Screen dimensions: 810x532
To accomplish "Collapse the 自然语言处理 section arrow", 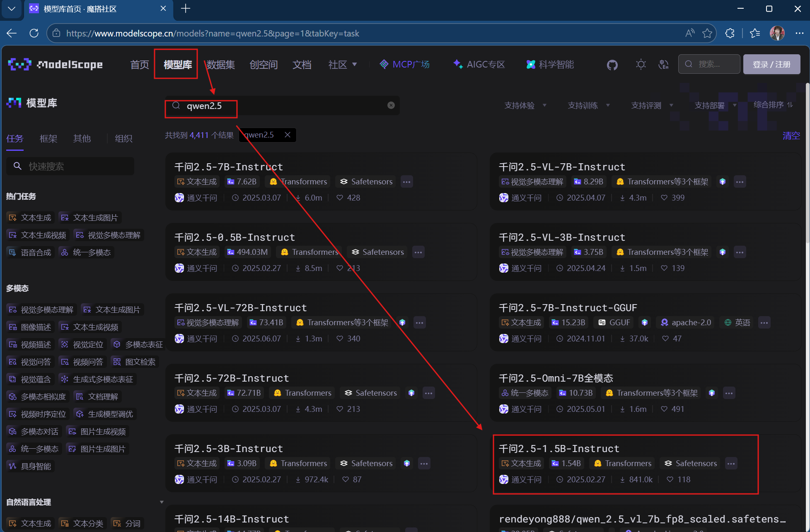I will point(162,502).
